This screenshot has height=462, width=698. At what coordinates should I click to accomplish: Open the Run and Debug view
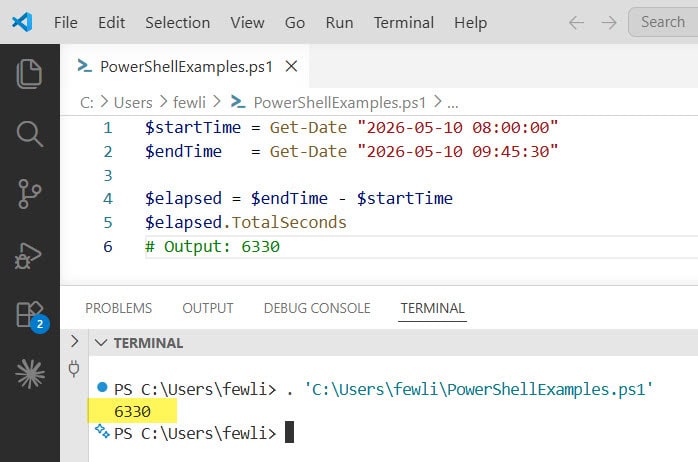point(28,255)
